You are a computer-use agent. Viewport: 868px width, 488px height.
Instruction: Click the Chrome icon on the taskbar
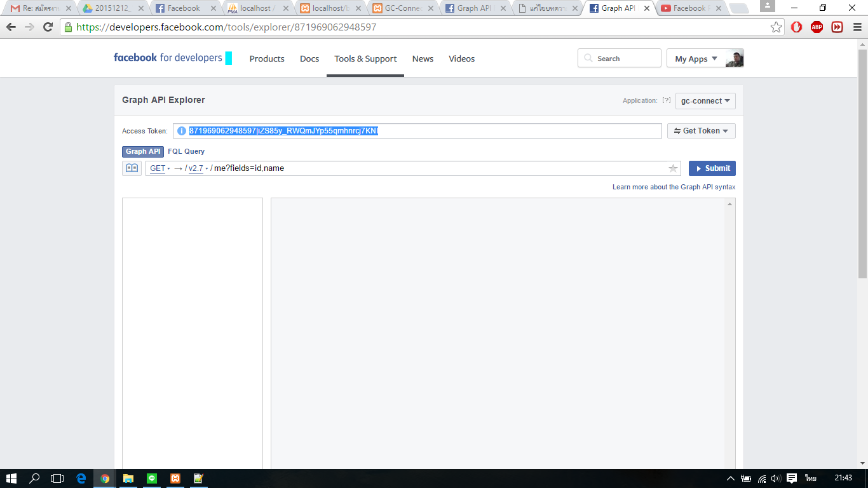point(105,478)
